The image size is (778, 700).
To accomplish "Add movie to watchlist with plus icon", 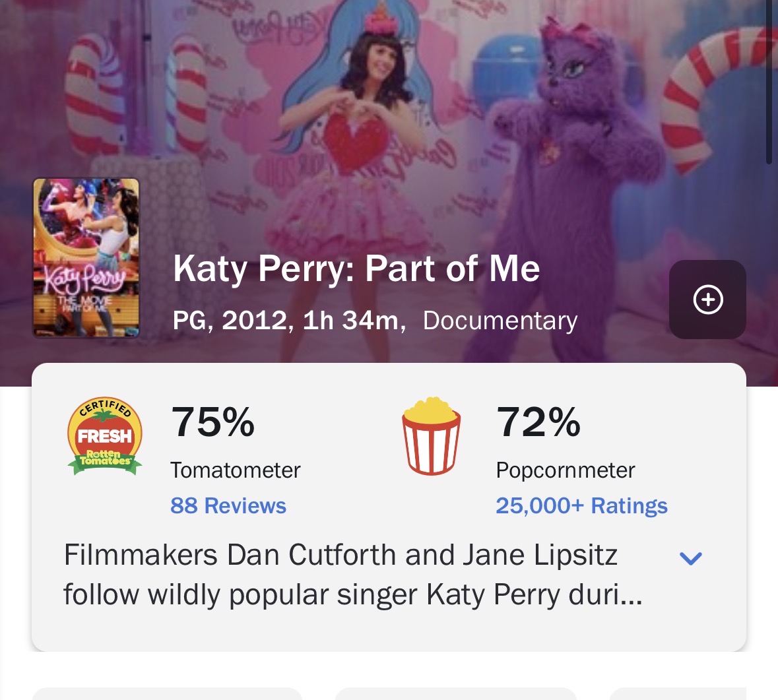I will pyautogui.click(x=707, y=300).
